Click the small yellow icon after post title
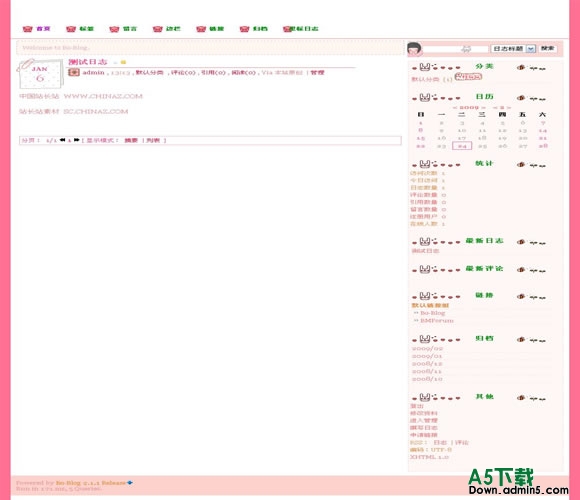 123,62
